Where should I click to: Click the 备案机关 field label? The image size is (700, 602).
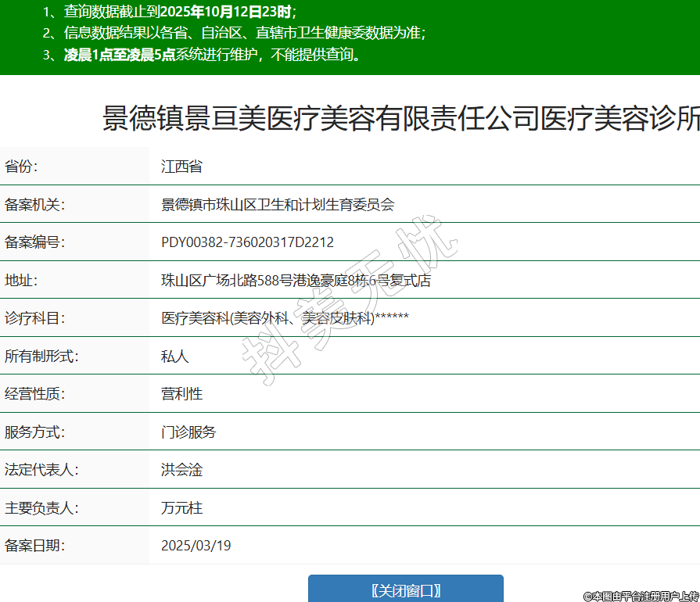34,205
